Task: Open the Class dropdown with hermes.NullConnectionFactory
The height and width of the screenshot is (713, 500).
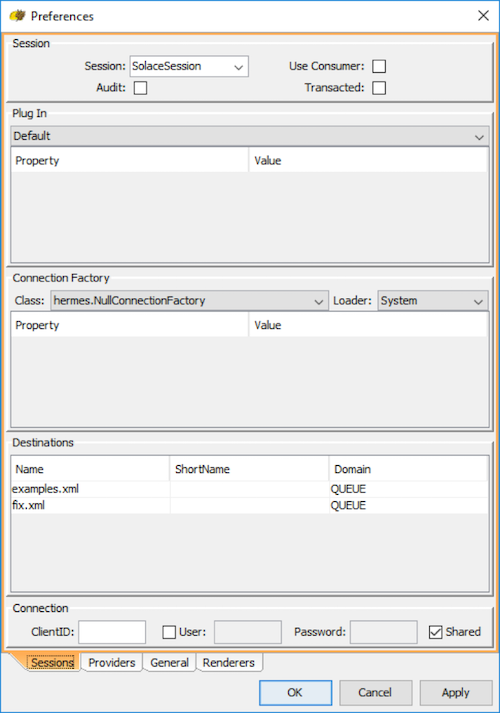Action: (189, 301)
